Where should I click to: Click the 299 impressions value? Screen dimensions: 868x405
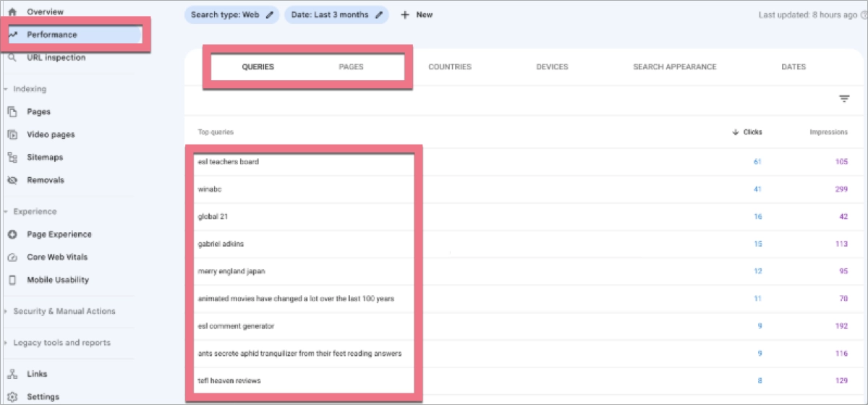pyautogui.click(x=841, y=189)
